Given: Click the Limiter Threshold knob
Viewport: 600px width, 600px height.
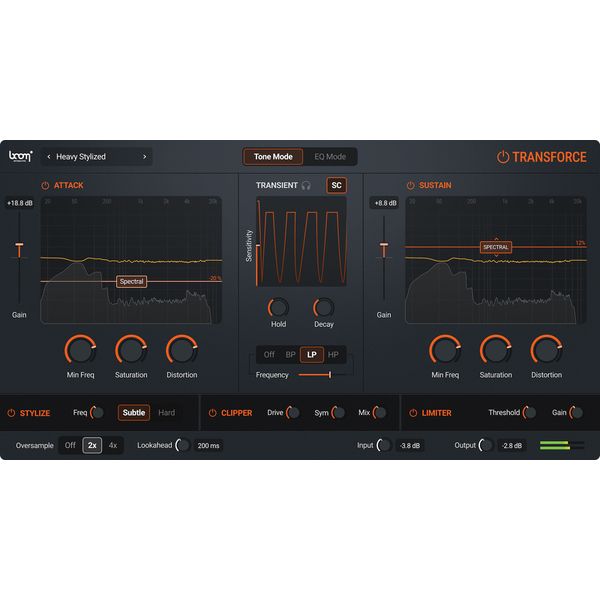Looking at the screenshot, I should [x=530, y=412].
